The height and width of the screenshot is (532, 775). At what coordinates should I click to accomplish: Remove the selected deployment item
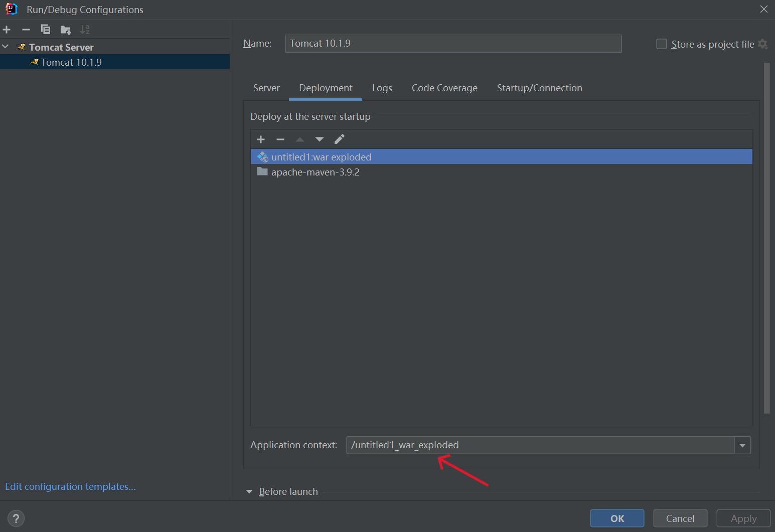(280, 139)
